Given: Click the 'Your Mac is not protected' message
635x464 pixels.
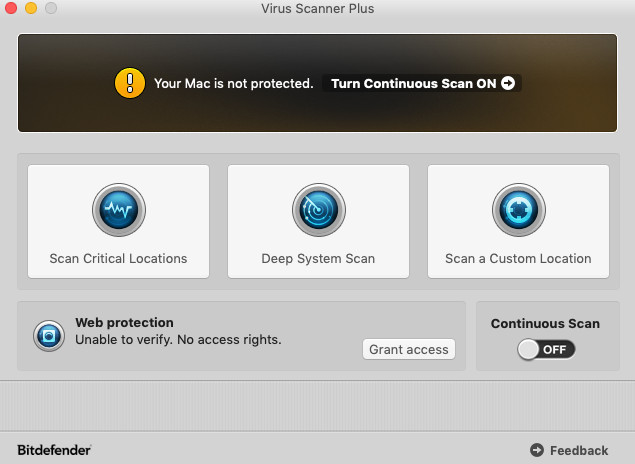Looking at the screenshot, I should [x=233, y=83].
